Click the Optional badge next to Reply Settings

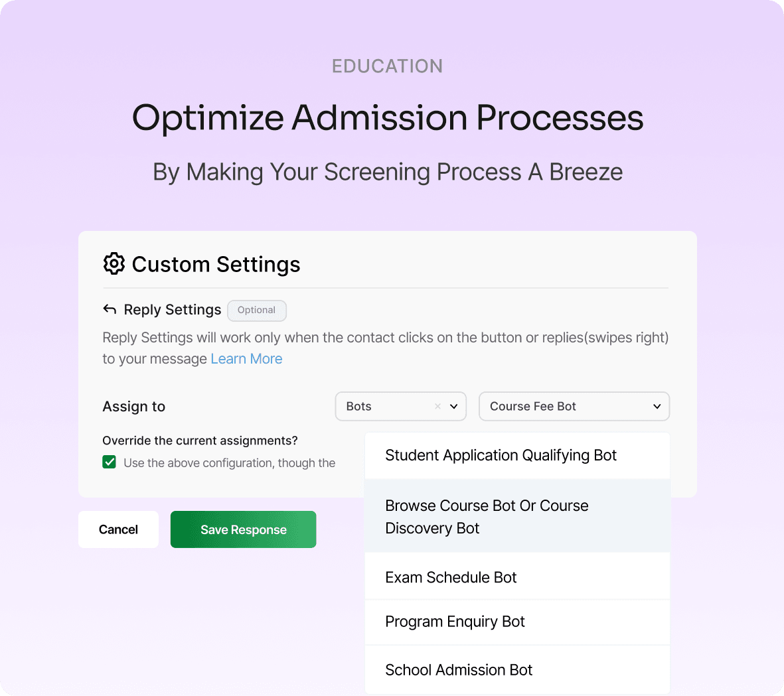click(256, 310)
